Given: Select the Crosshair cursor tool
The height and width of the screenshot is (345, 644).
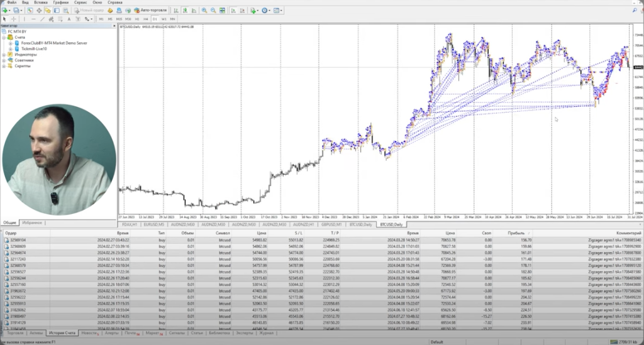Looking at the screenshot, I should coord(14,19).
